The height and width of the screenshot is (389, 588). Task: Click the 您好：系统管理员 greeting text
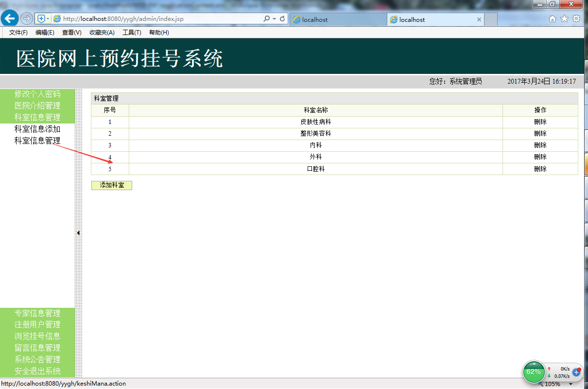[x=455, y=81]
